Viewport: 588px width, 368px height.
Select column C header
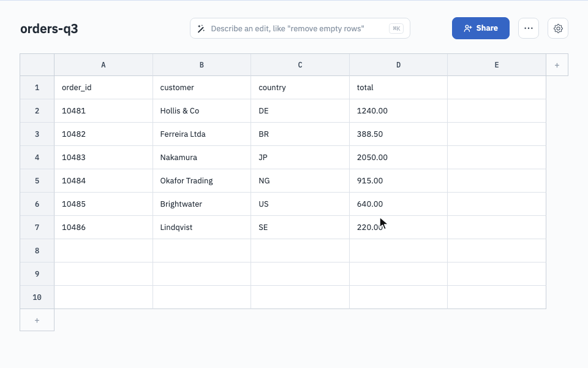[x=300, y=65]
